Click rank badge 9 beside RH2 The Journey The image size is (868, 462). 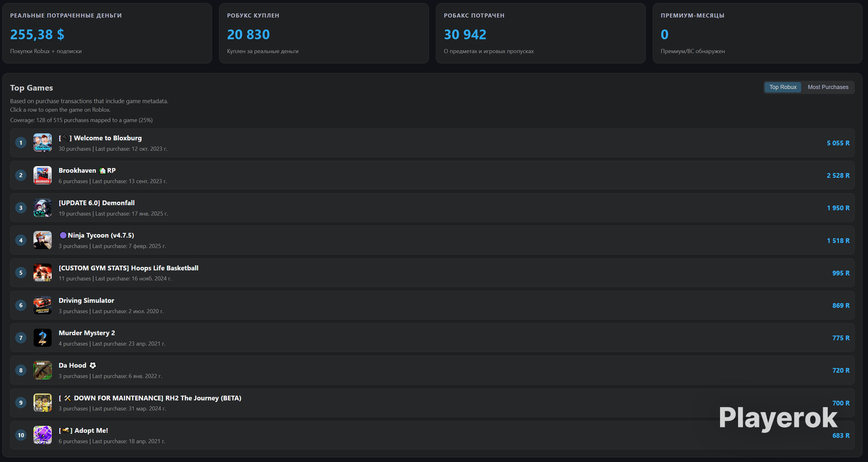pos(21,403)
